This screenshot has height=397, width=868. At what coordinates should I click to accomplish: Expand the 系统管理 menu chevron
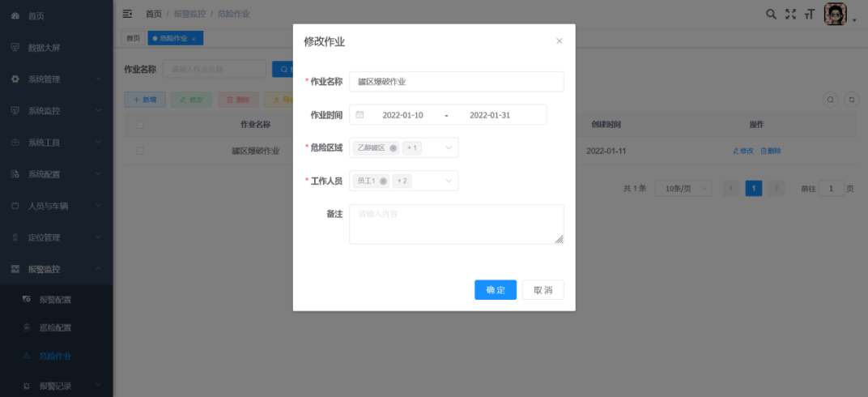(x=99, y=79)
